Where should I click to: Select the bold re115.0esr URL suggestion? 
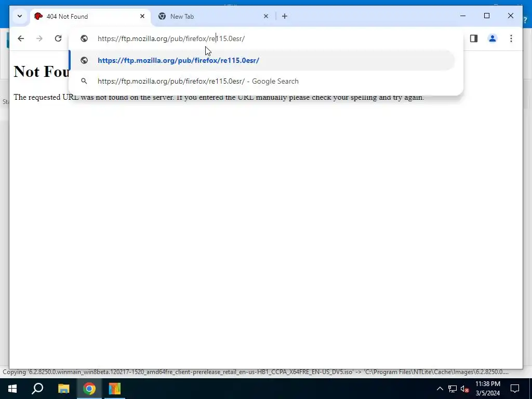(262, 60)
